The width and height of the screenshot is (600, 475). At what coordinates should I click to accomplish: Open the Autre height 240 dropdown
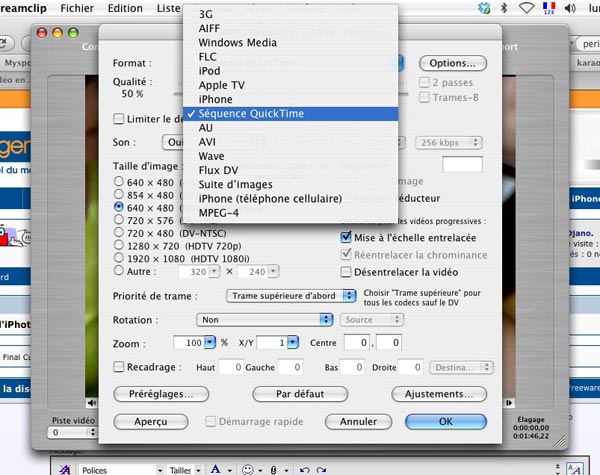coord(273,271)
